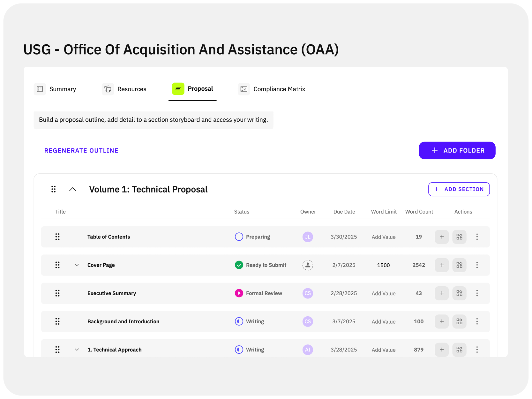
Task: Expand the Cover Page section
Action: 77,265
